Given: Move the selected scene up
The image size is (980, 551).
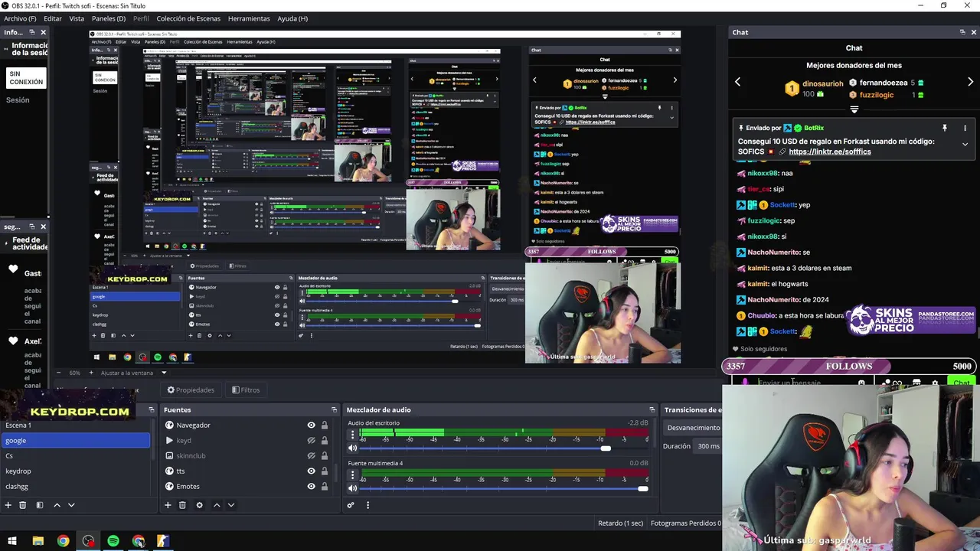Looking at the screenshot, I should (57, 505).
